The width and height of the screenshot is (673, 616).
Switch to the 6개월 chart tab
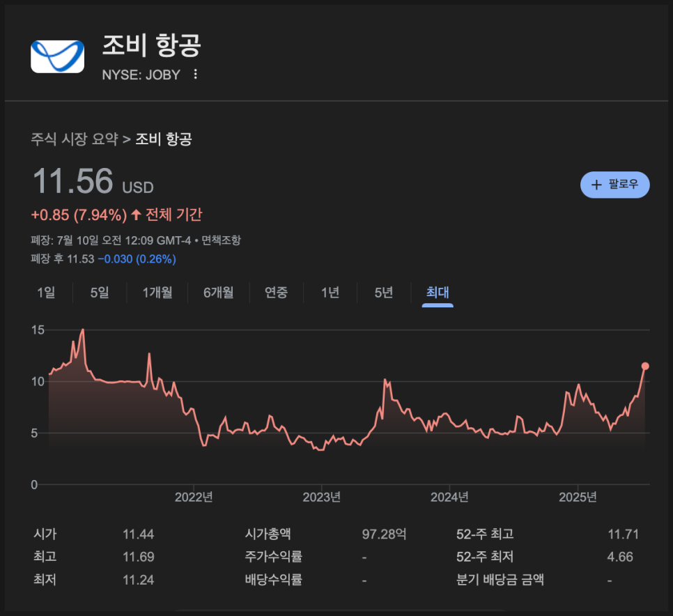click(x=219, y=293)
